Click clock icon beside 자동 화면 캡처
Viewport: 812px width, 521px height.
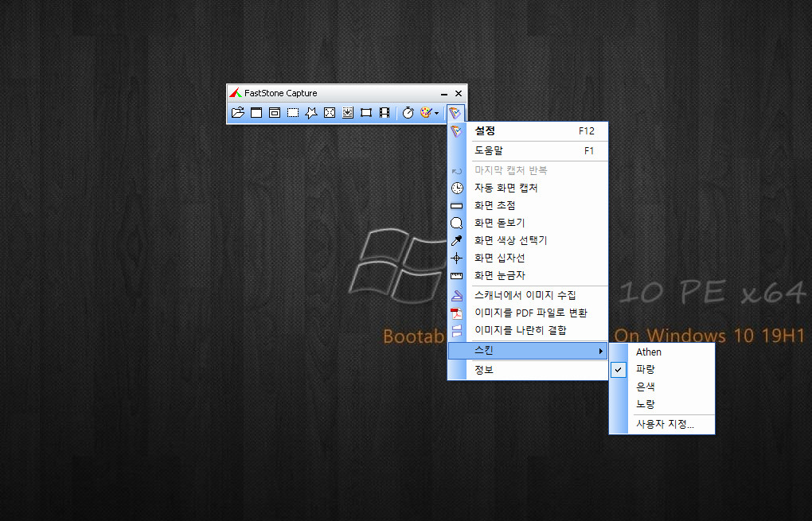tap(457, 189)
